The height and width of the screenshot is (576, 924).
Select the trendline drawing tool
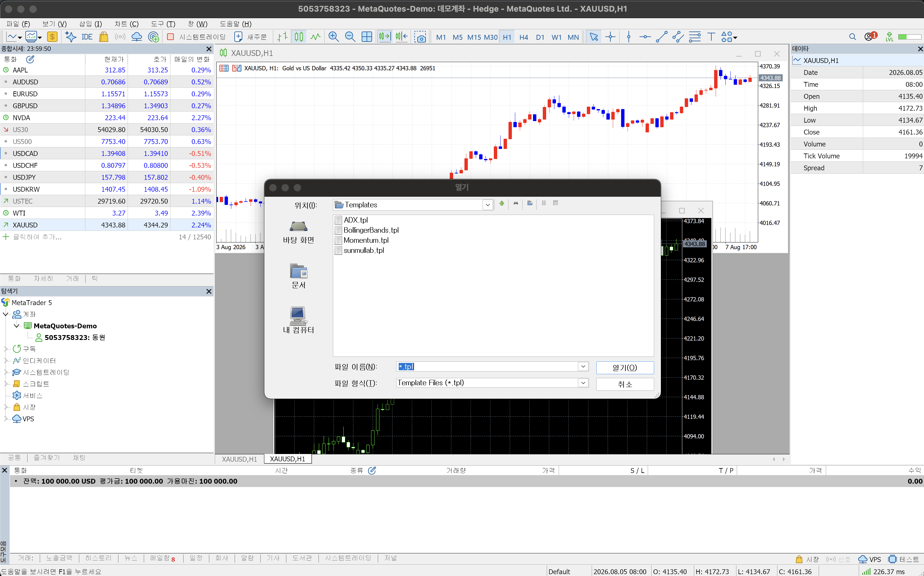[x=661, y=37]
